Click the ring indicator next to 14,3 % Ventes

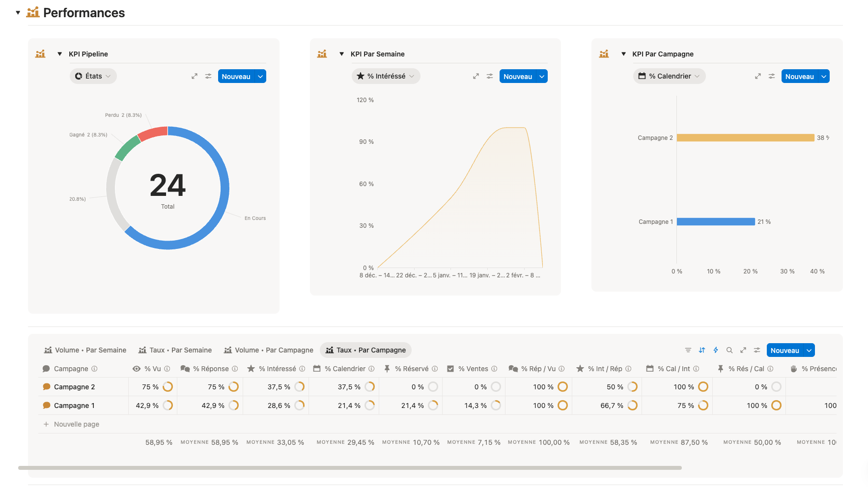[496, 405]
